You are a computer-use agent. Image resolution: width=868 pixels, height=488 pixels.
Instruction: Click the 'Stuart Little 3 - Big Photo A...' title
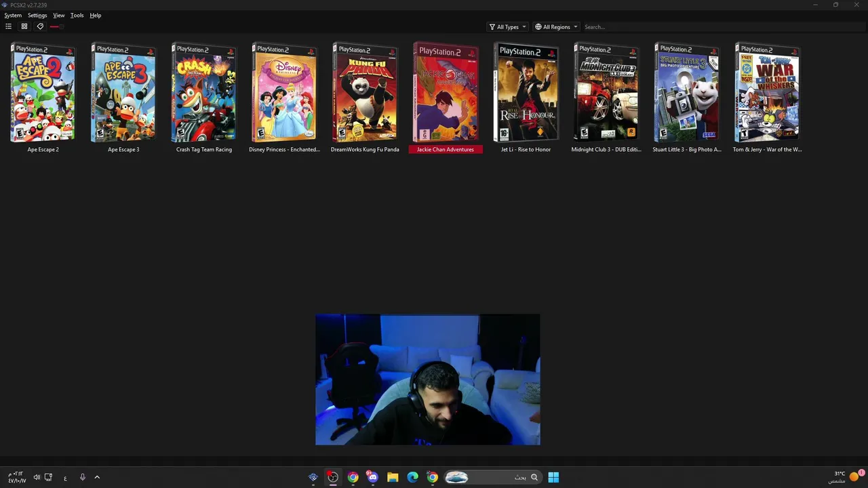click(687, 149)
